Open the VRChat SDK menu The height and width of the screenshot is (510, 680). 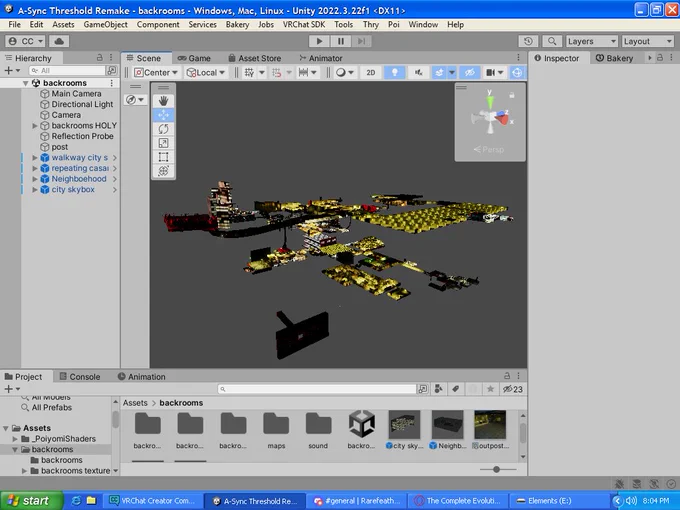coord(304,25)
